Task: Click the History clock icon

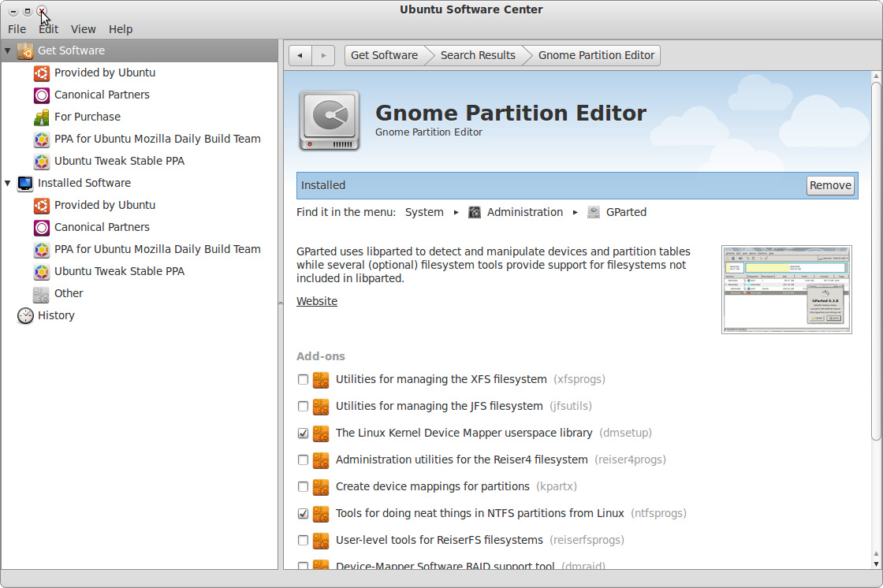Action: point(25,315)
